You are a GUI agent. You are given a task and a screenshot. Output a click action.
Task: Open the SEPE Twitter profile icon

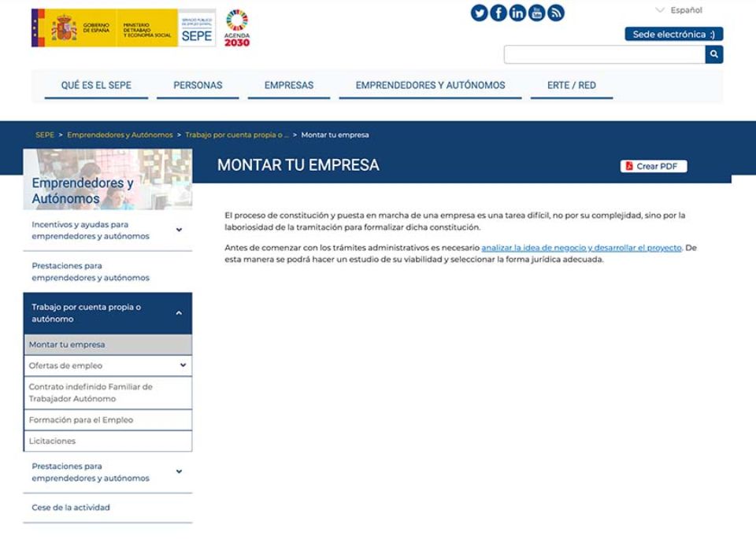(x=479, y=13)
